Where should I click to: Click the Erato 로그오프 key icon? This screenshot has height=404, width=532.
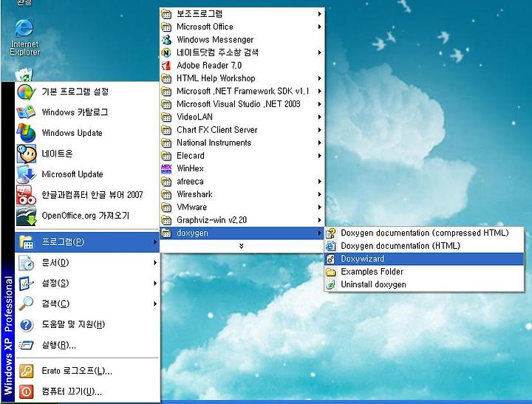(26, 371)
